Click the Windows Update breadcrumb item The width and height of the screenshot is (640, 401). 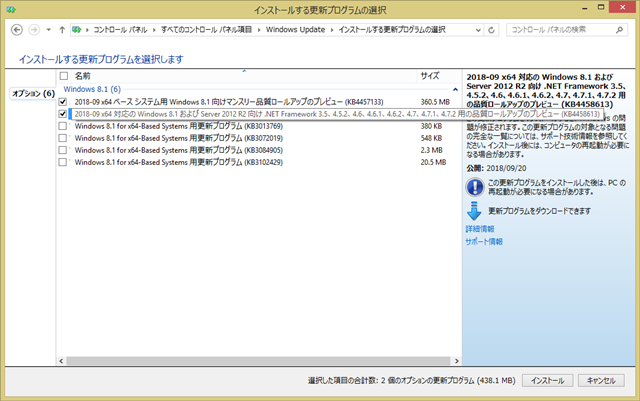coord(295,30)
